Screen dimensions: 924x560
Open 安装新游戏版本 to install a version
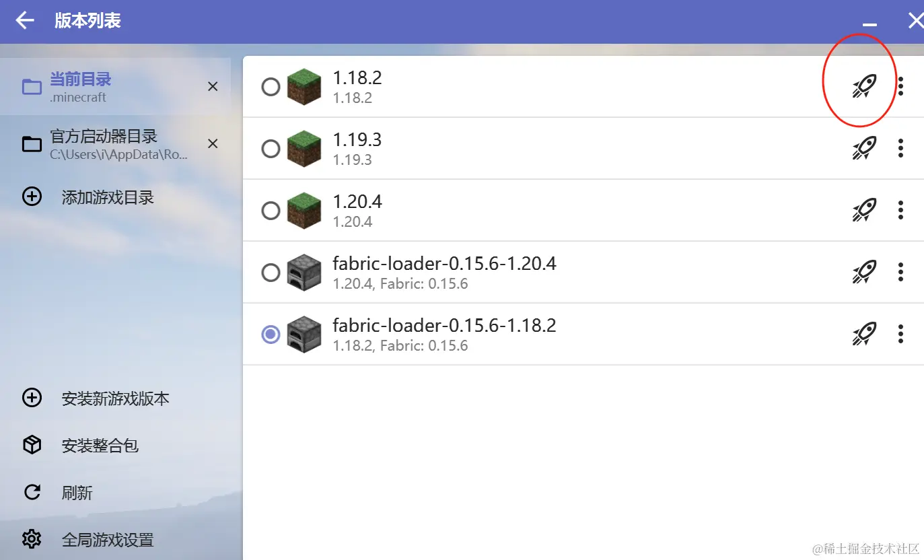[115, 398]
